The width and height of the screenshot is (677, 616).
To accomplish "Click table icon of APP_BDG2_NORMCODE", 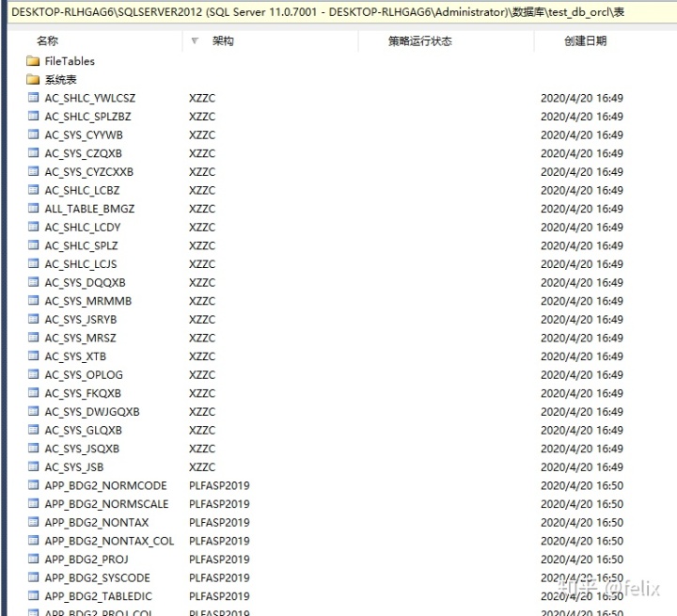I will pos(33,485).
